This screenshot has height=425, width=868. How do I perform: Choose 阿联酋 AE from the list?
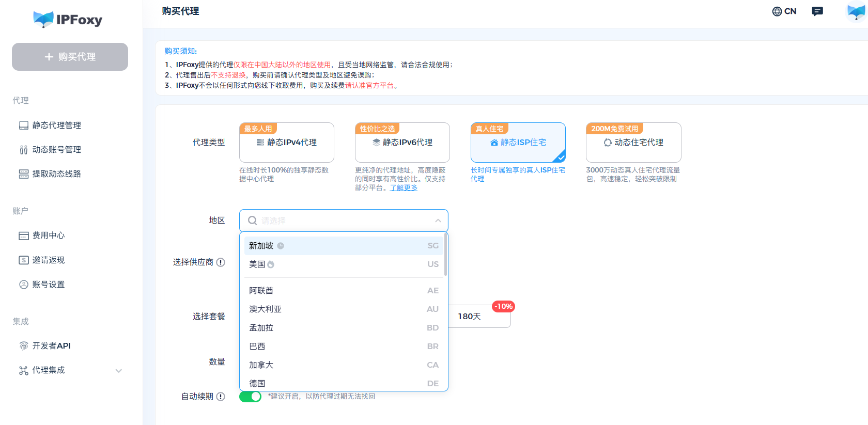[344, 291]
